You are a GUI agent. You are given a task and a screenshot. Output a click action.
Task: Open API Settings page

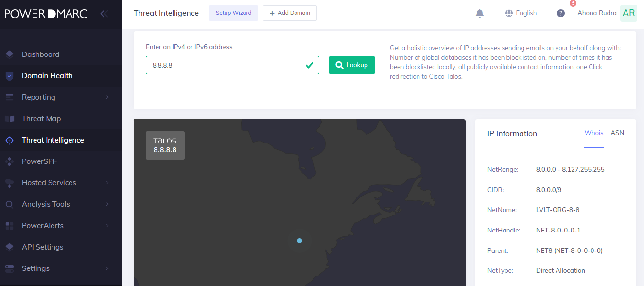43,247
